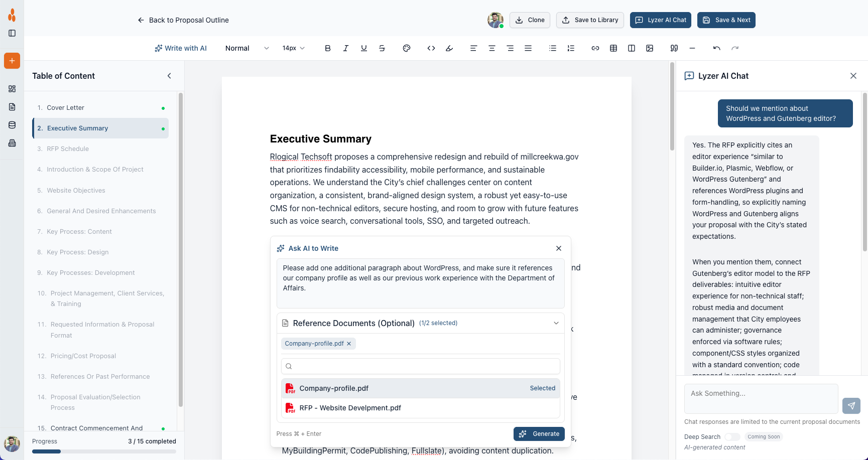Toggle the Deep Search switch
This screenshot has width=868, height=460.
click(732, 437)
